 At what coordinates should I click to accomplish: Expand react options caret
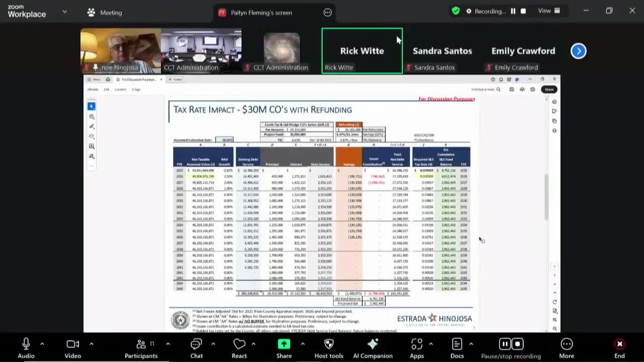[253, 344]
